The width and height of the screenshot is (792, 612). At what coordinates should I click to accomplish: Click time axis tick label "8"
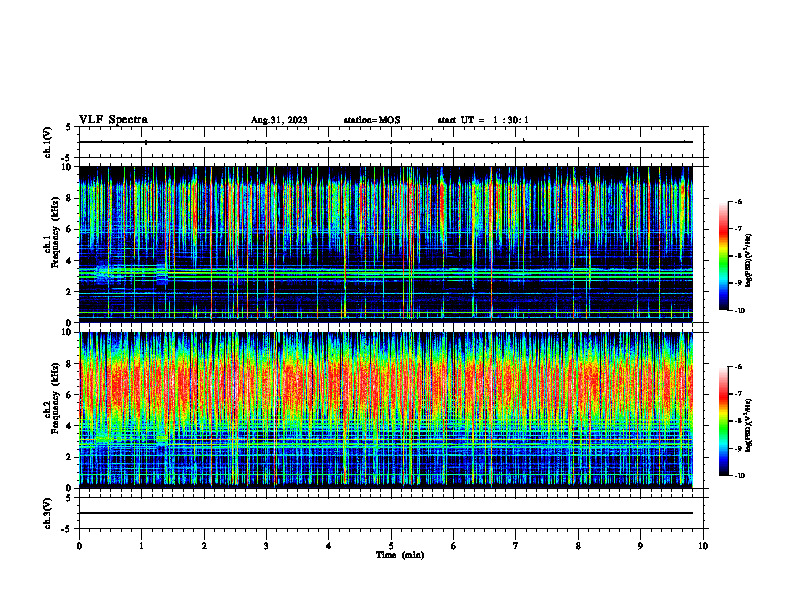tap(578, 546)
